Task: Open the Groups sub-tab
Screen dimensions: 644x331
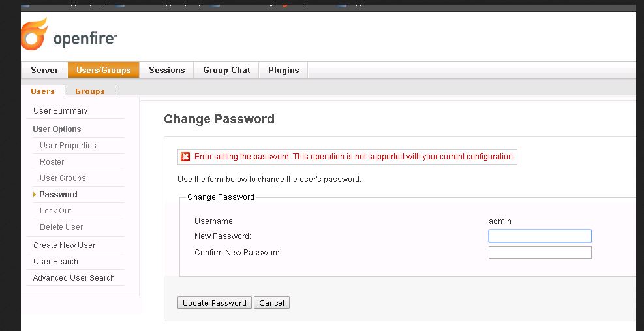Action: pyautogui.click(x=90, y=91)
